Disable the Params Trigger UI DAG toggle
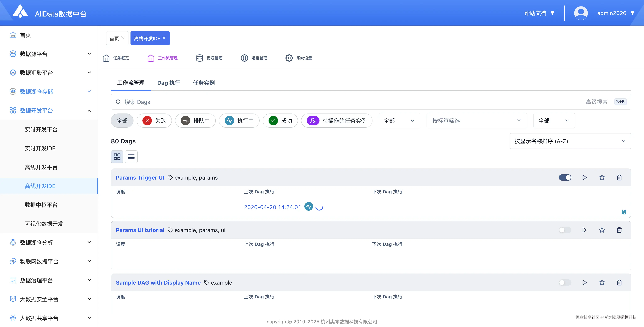Viewport: 644px width, 327px height. (x=565, y=177)
